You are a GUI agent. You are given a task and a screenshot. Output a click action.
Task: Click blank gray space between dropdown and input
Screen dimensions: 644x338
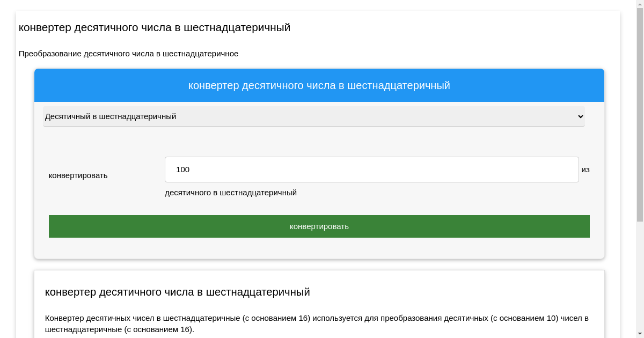click(319, 142)
